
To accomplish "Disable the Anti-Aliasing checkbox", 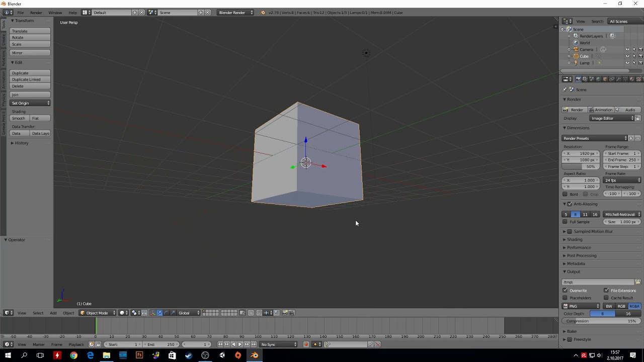I will [570, 204].
